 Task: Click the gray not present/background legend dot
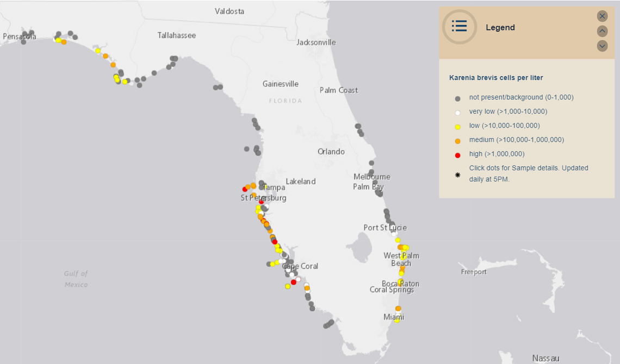(x=457, y=98)
